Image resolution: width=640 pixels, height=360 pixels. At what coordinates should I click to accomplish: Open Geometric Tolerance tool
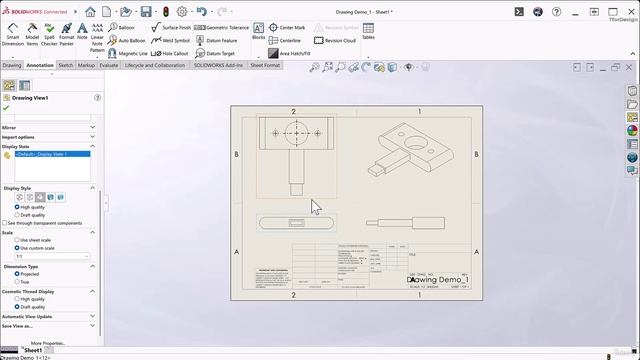pyautogui.click(x=221, y=27)
